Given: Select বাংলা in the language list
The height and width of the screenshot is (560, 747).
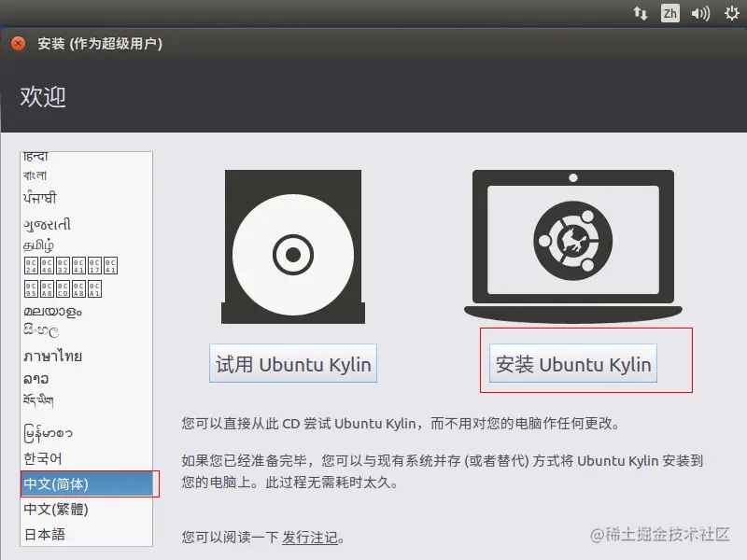Looking at the screenshot, I should point(87,175).
